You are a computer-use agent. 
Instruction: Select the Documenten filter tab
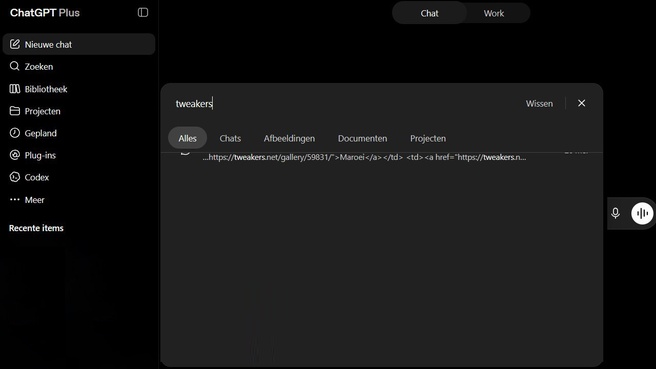[x=362, y=138]
